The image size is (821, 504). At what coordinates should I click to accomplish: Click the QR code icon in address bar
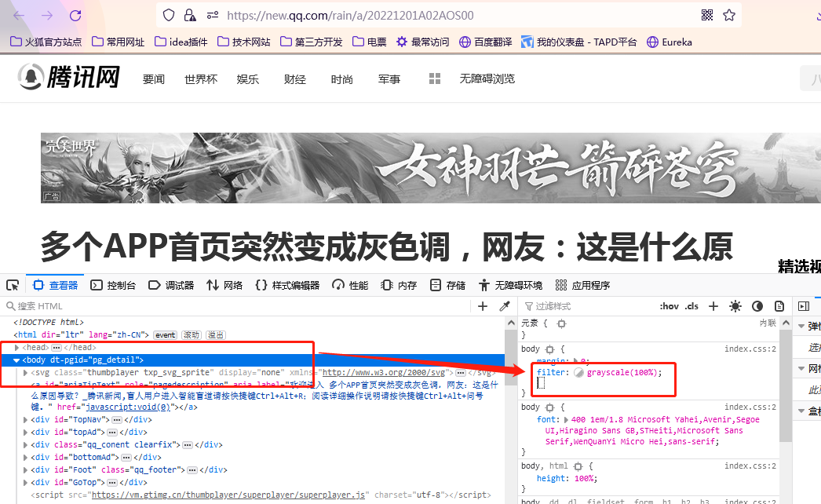click(707, 16)
